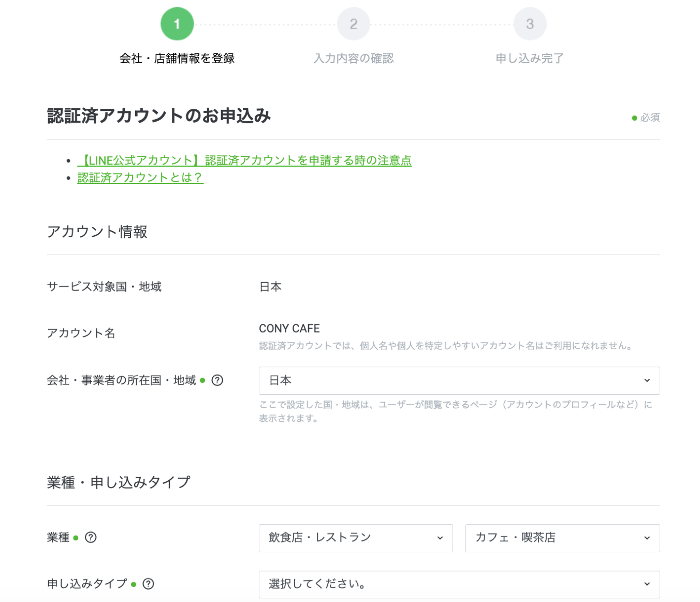Expand the chevron on the 選択してください field
The height and width of the screenshot is (602, 700).
pyautogui.click(x=646, y=584)
